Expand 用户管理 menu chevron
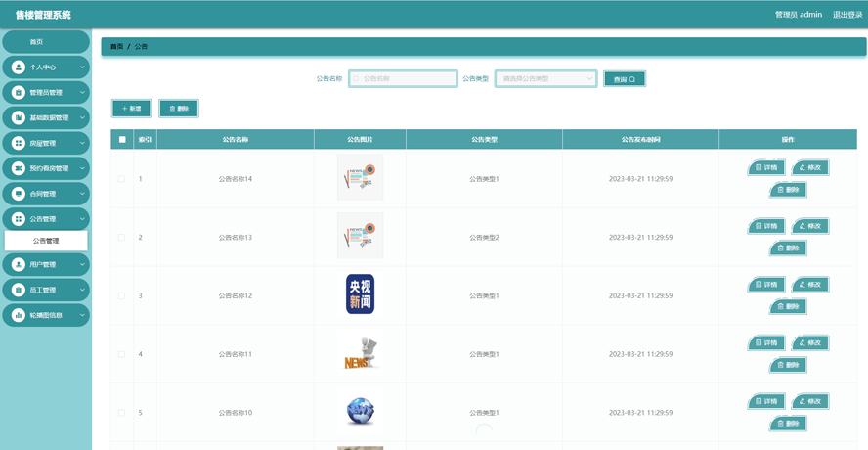This screenshot has width=868, height=450. (82, 264)
